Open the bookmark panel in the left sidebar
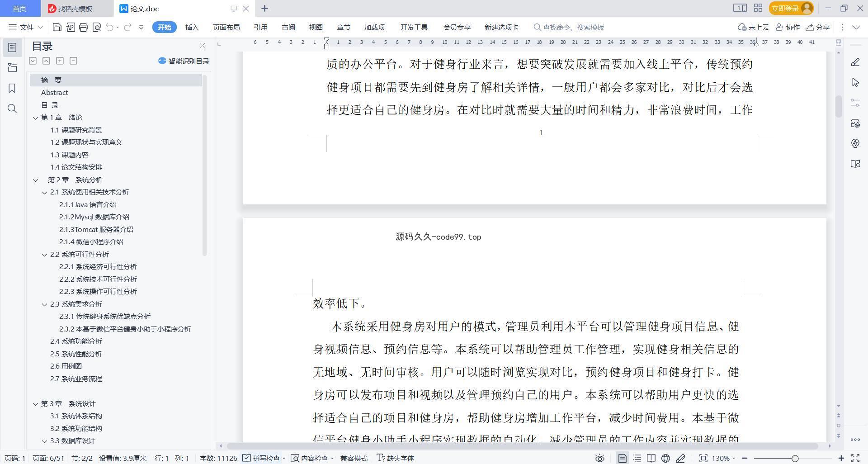 12,88
